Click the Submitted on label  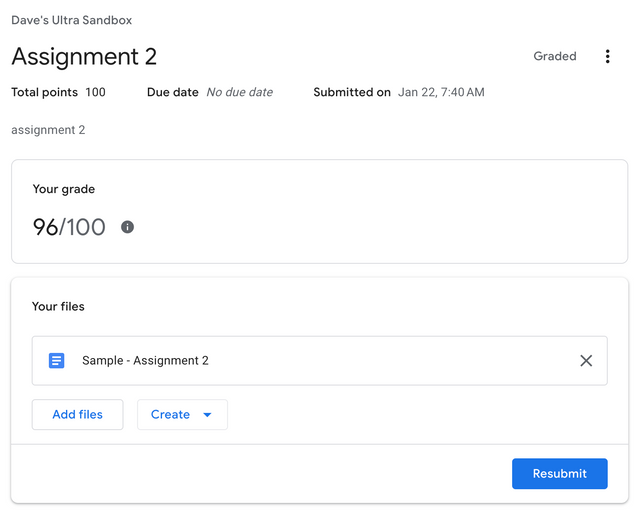tap(352, 92)
